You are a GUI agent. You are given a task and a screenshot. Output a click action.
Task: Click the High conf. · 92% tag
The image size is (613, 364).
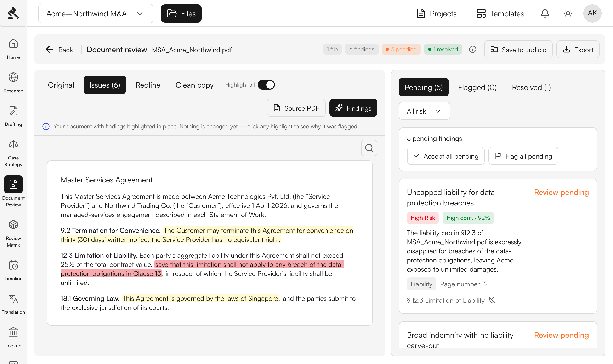click(x=468, y=218)
